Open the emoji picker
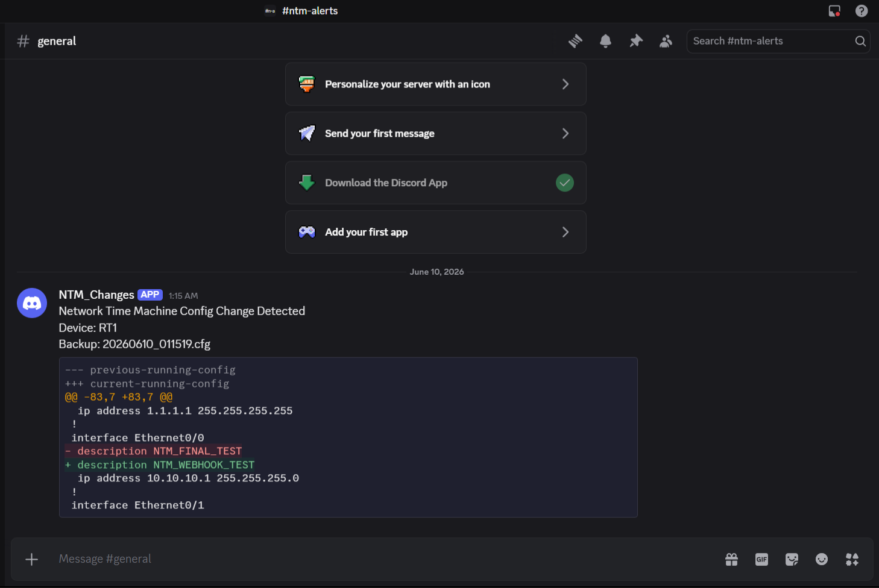 822,559
